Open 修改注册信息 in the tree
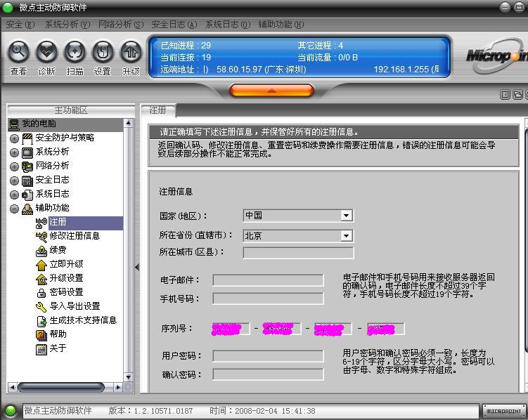The width and height of the screenshot is (528, 420). [x=75, y=236]
